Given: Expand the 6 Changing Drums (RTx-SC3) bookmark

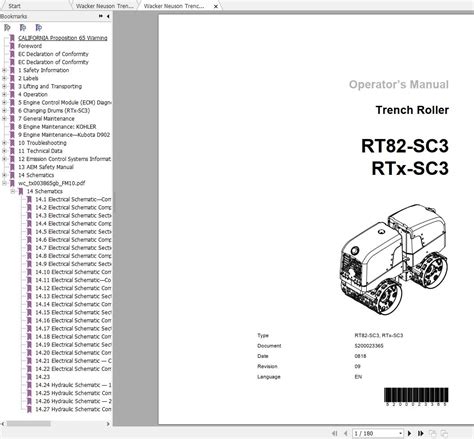Looking at the screenshot, I should coord(4,110).
